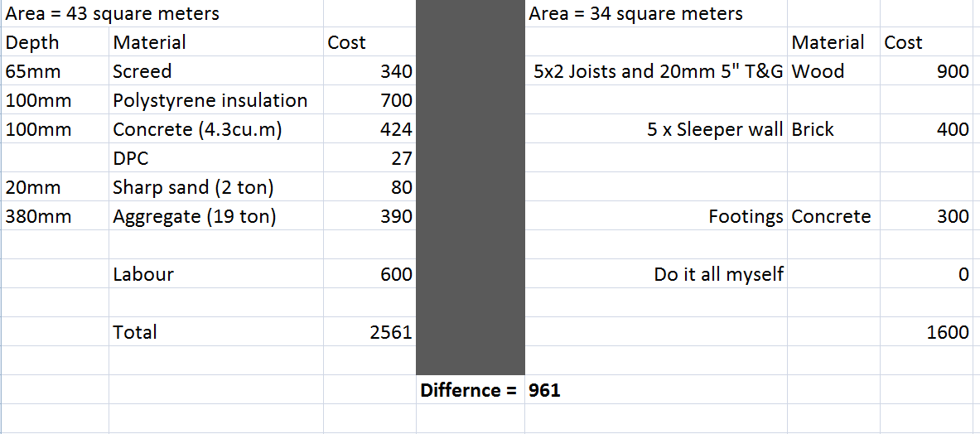Select the "Labour" row label cell
This screenshot has height=434, width=980.
point(143,275)
